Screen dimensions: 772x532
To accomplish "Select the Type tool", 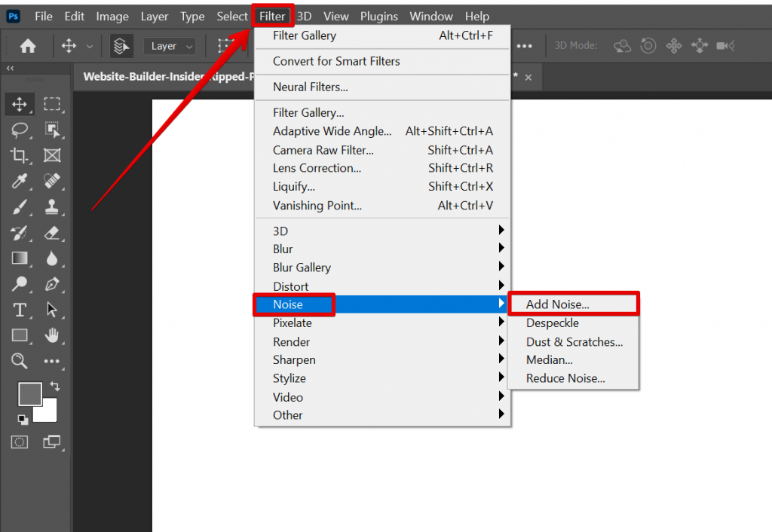I will pos(19,309).
